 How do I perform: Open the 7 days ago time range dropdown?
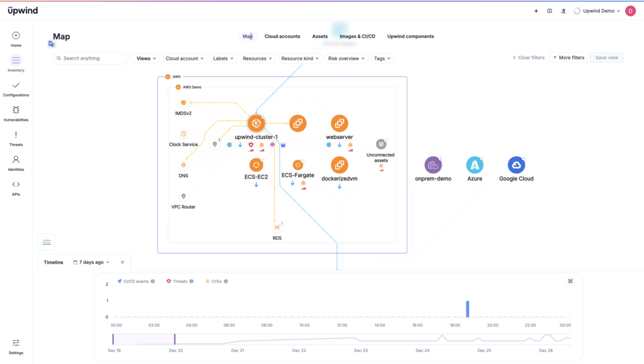92,262
